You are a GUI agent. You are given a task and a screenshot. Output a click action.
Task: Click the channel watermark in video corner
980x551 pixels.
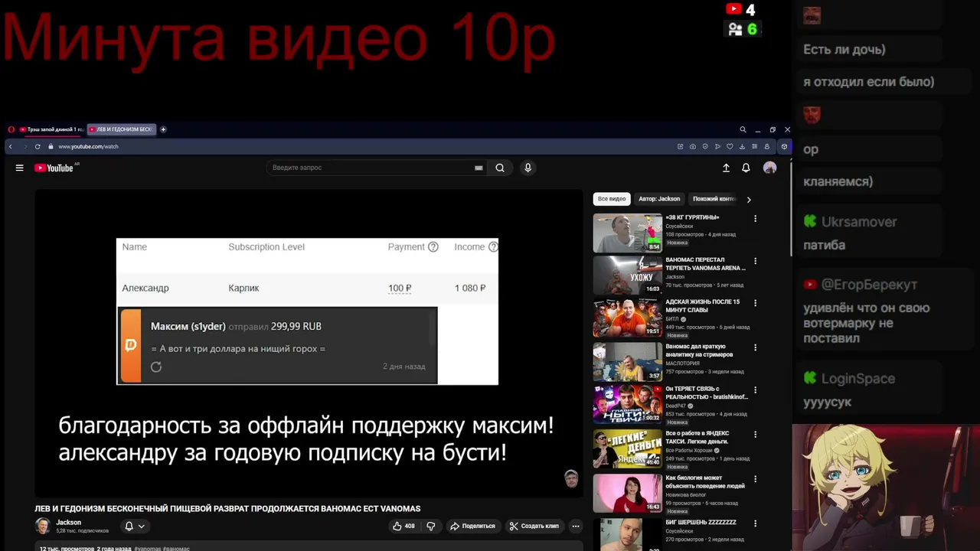(x=571, y=479)
